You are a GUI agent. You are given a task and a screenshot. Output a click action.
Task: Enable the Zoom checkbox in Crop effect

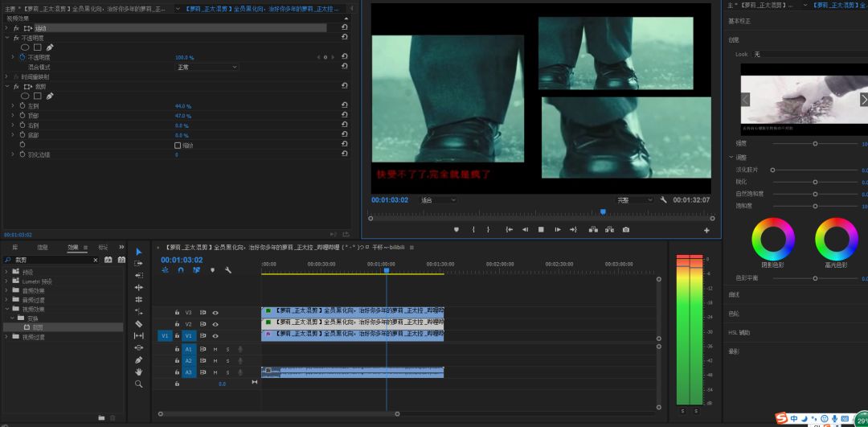[x=178, y=145]
